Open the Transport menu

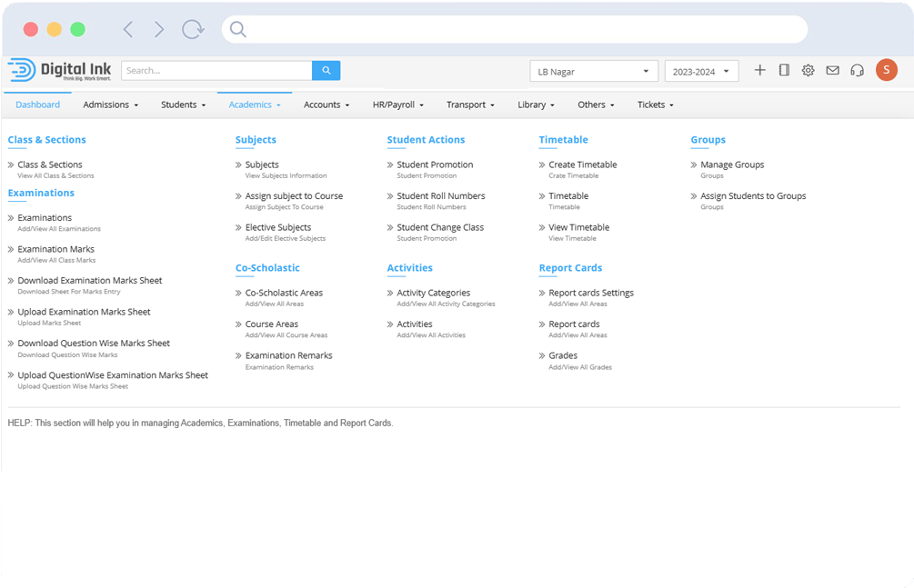469,105
